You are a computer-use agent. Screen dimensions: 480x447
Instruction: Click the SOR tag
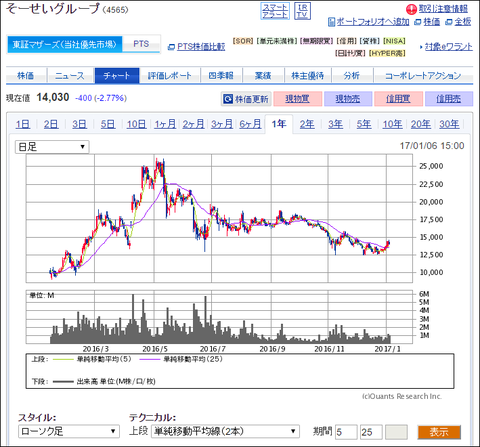point(243,41)
